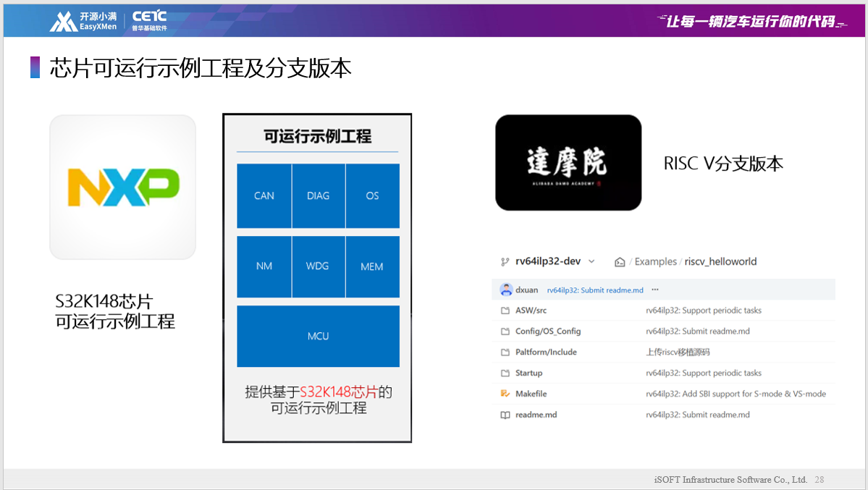Click Config/OS_Config commit message

pyautogui.click(x=697, y=331)
